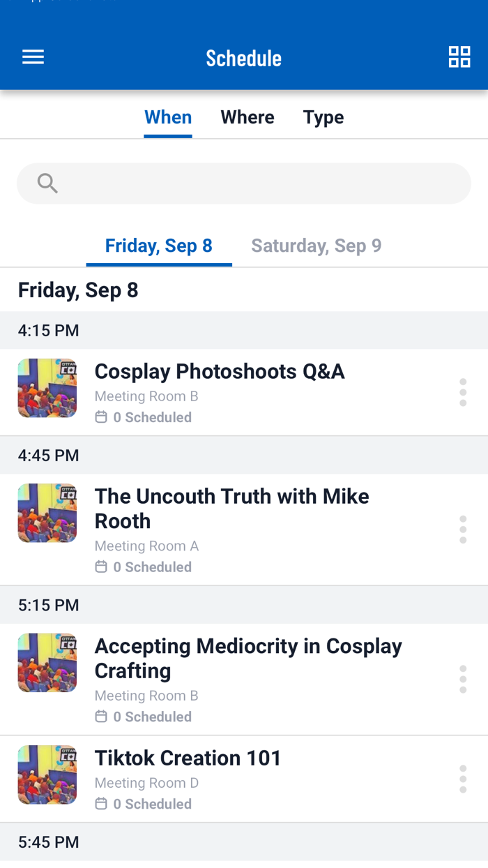Open overflow menu for Tiktok Creation 101
This screenshot has width=488, height=868.
463,779
